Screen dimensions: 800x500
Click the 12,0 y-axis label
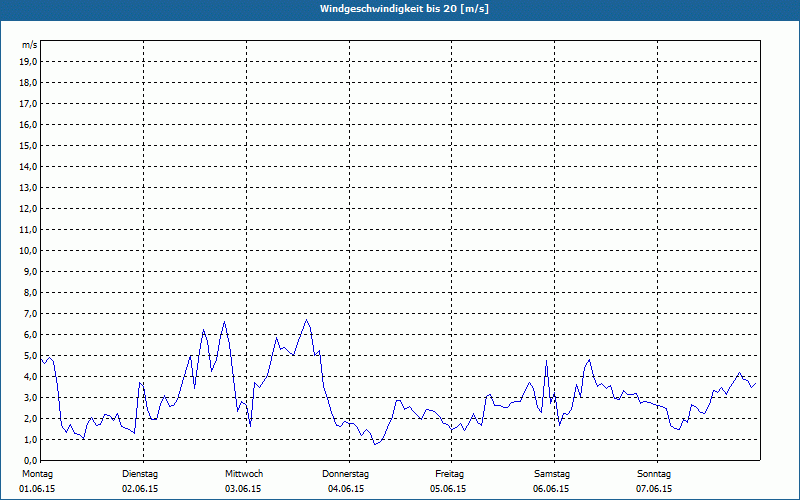tap(28, 209)
